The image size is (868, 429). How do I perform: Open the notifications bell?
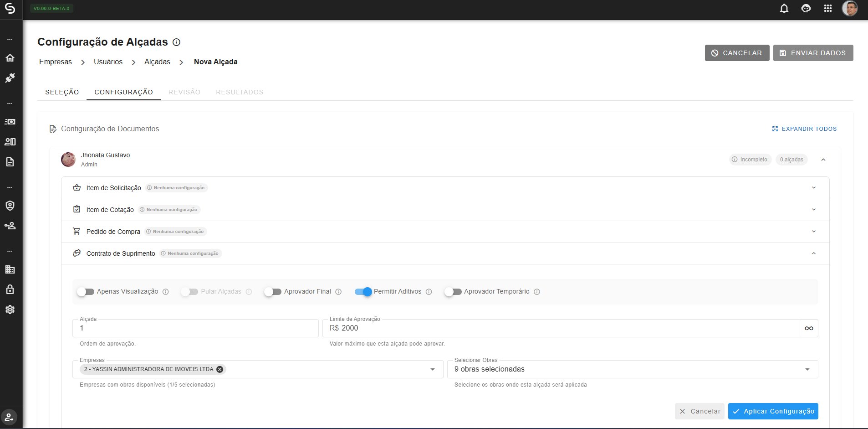784,8
